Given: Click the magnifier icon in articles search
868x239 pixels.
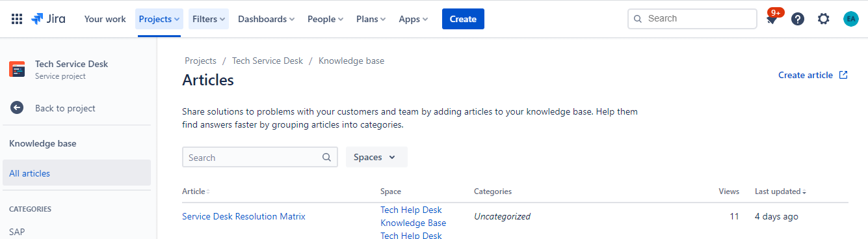Looking at the screenshot, I should point(326,158).
